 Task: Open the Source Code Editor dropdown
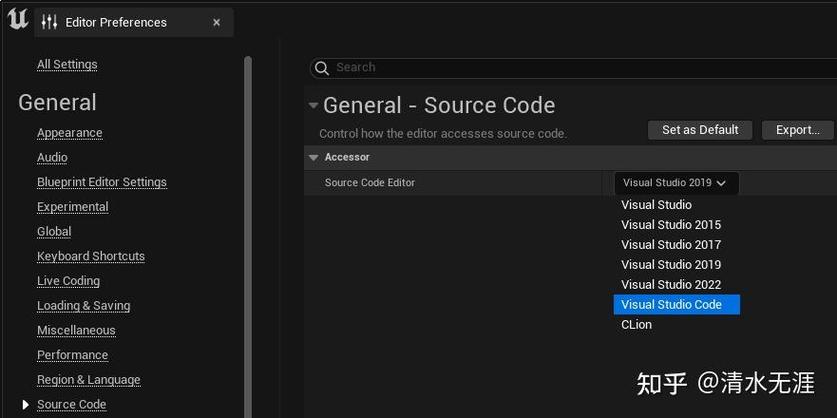(676, 183)
